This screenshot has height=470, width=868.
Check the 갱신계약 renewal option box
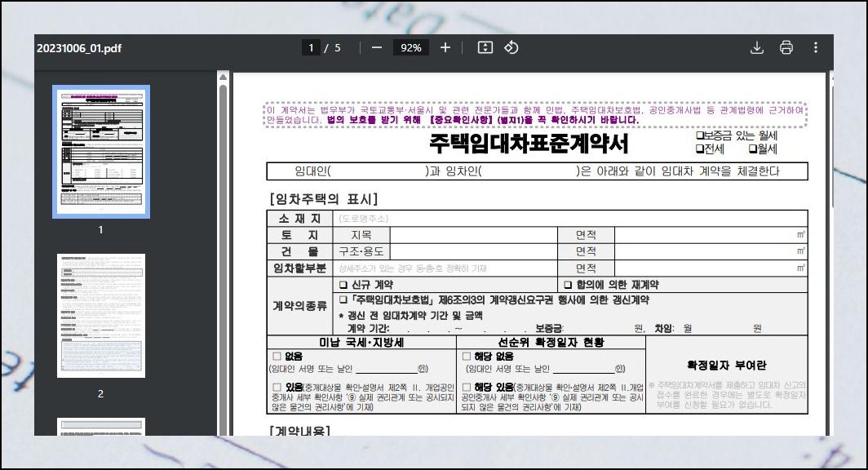[x=343, y=300]
